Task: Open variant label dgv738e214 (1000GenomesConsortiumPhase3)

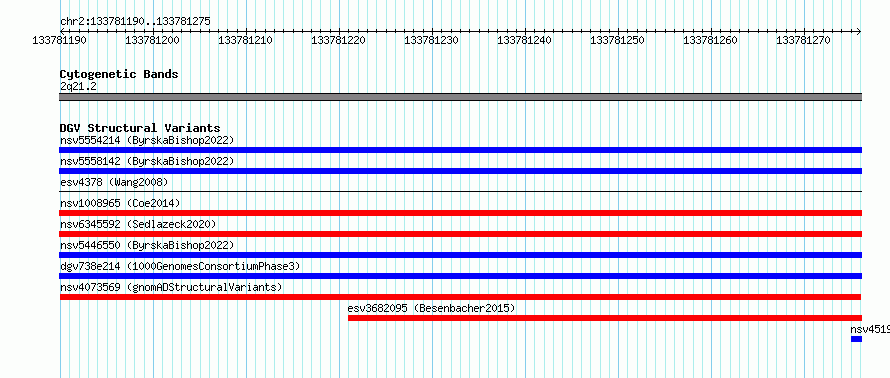Action: (x=180, y=266)
